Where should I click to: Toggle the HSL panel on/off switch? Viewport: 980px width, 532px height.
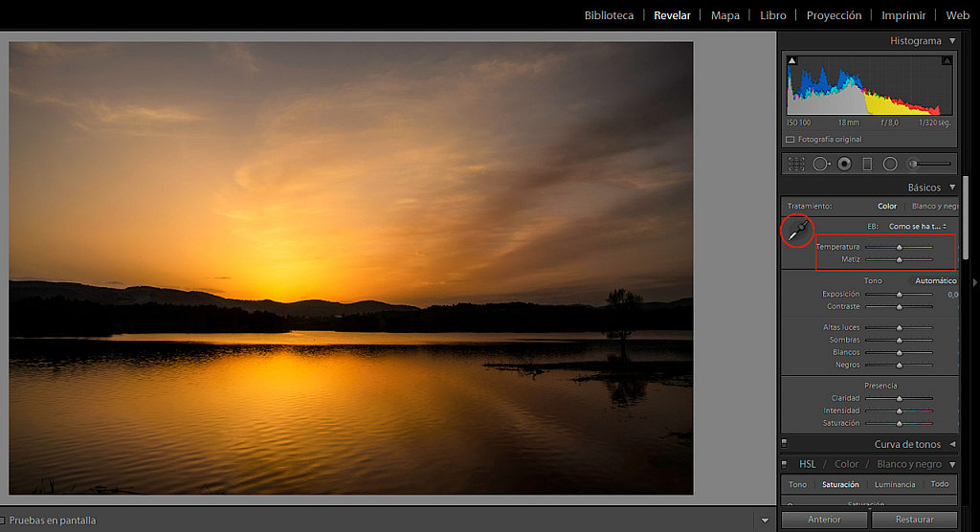click(x=785, y=464)
